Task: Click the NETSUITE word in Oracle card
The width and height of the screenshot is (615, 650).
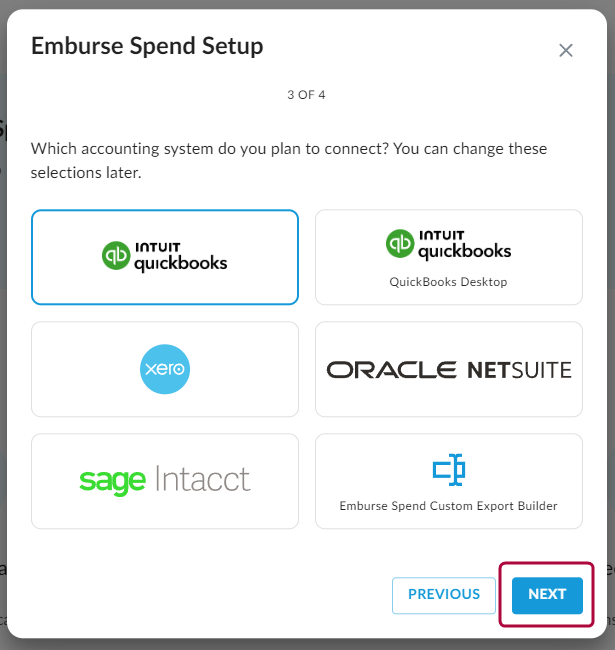Action: click(x=520, y=370)
